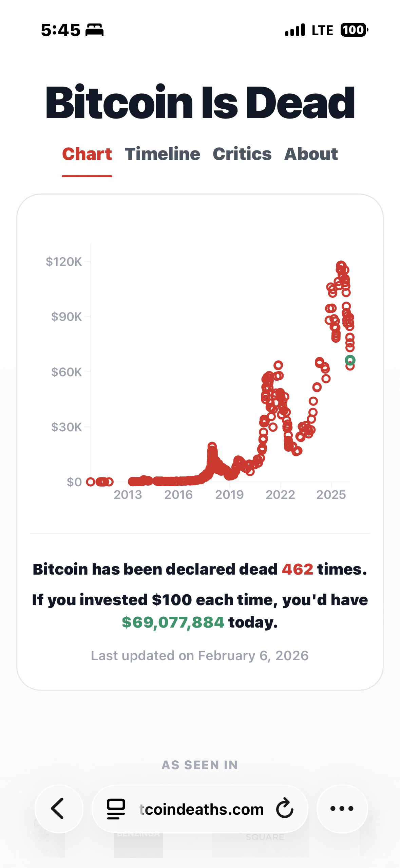The height and width of the screenshot is (868, 400).
Task: Tap the page settings icon in address bar
Action: point(116,809)
